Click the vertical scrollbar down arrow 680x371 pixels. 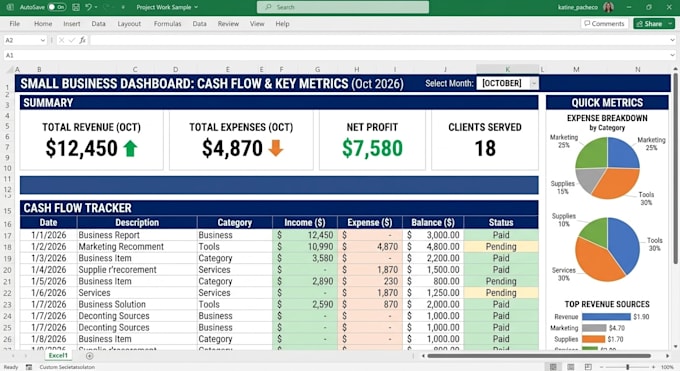[x=675, y=346]
